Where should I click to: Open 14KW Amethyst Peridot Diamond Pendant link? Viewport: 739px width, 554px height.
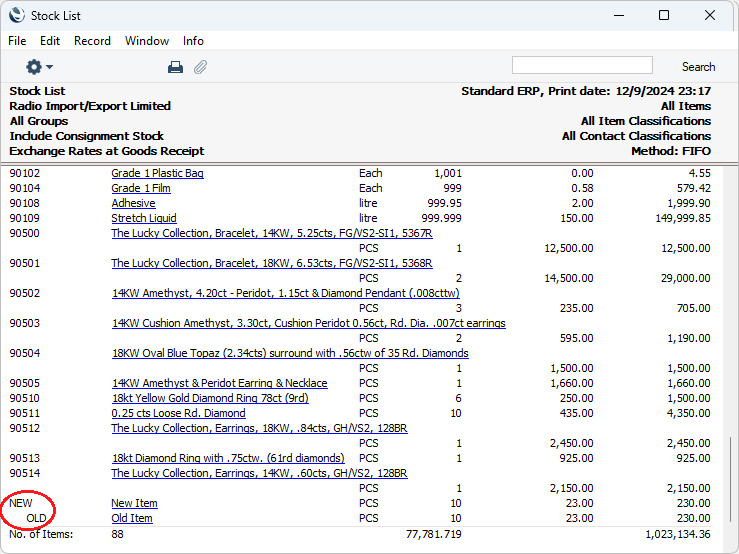[x=286, y=293]
